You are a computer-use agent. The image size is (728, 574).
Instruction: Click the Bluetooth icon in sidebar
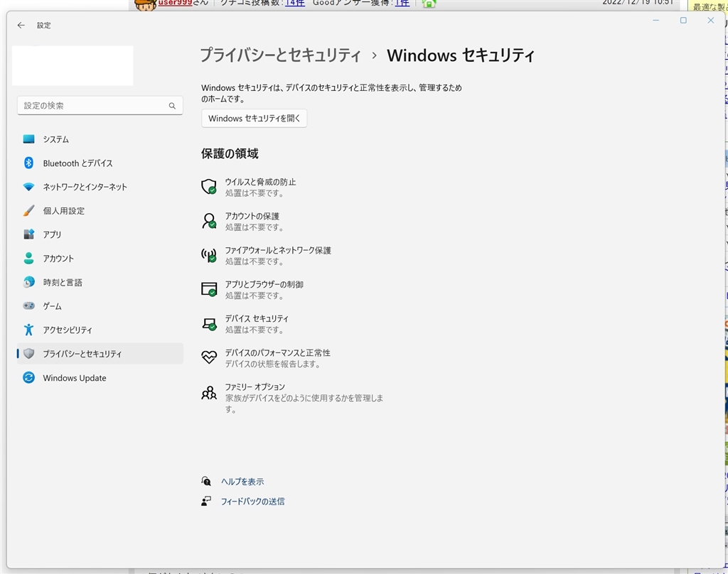[28, 163]
